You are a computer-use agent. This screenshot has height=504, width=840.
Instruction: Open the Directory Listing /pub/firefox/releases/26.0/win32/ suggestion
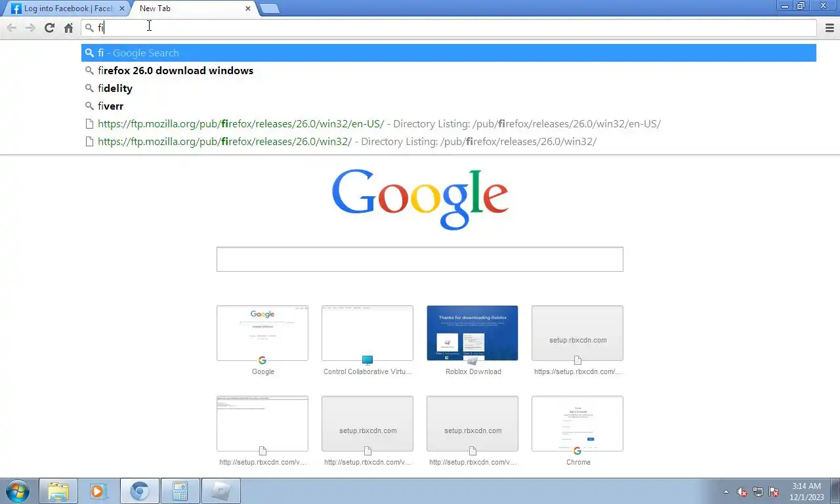tap(449, 141)
